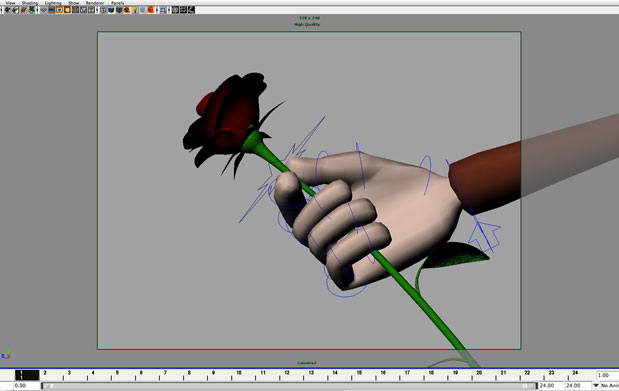Toggle the film gate icon

(51, 10)
